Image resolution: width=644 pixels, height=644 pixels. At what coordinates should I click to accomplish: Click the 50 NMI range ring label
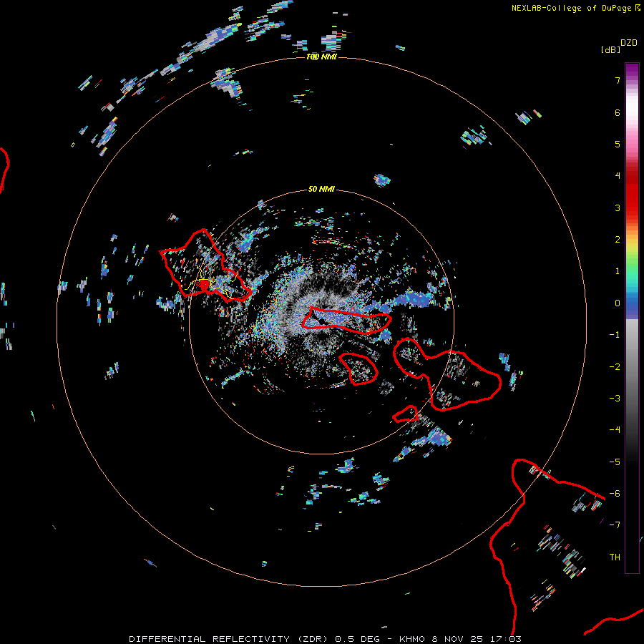pyautogui.click(x=321, y=189)
